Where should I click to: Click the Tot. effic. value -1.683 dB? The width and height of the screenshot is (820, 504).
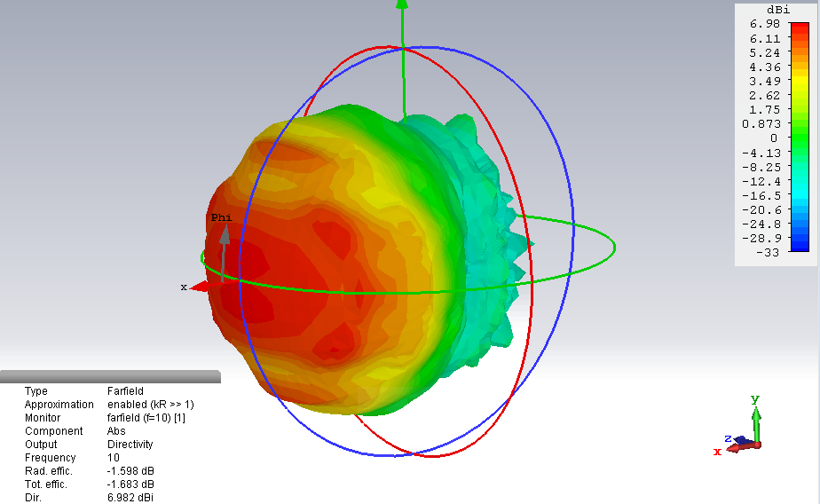[130, 484]
